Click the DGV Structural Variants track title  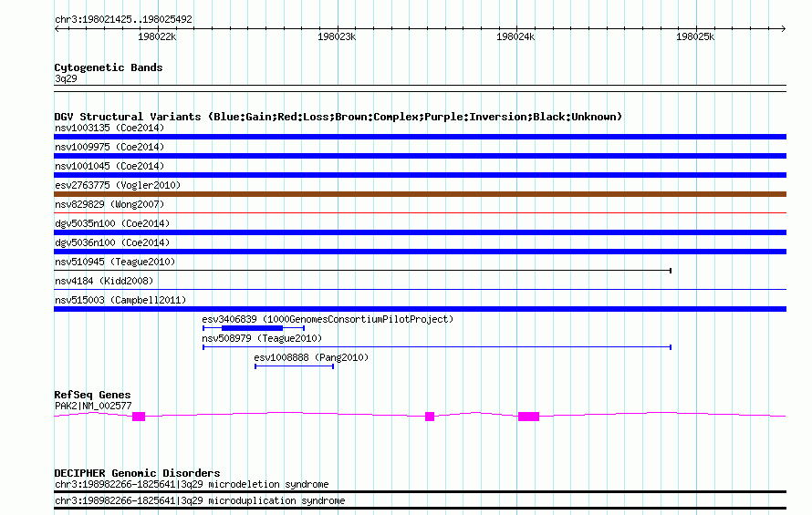pos(338,117)
